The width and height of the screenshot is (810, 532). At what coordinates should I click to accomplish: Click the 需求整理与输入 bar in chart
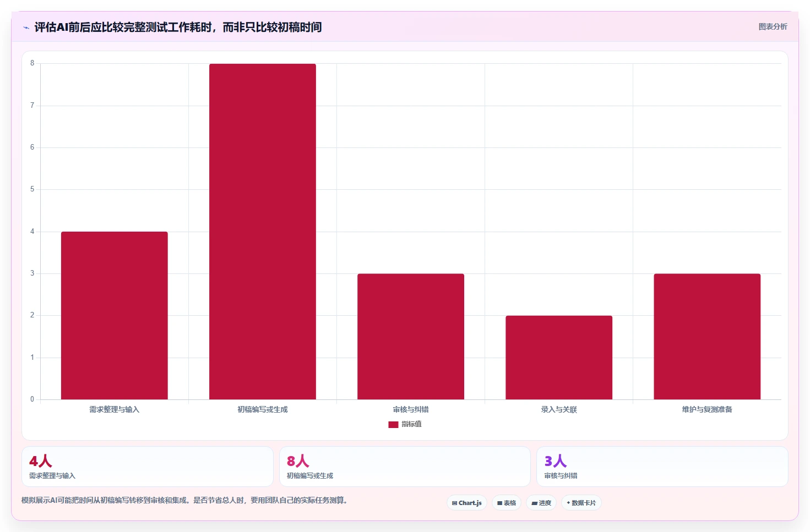click(115, 315)
